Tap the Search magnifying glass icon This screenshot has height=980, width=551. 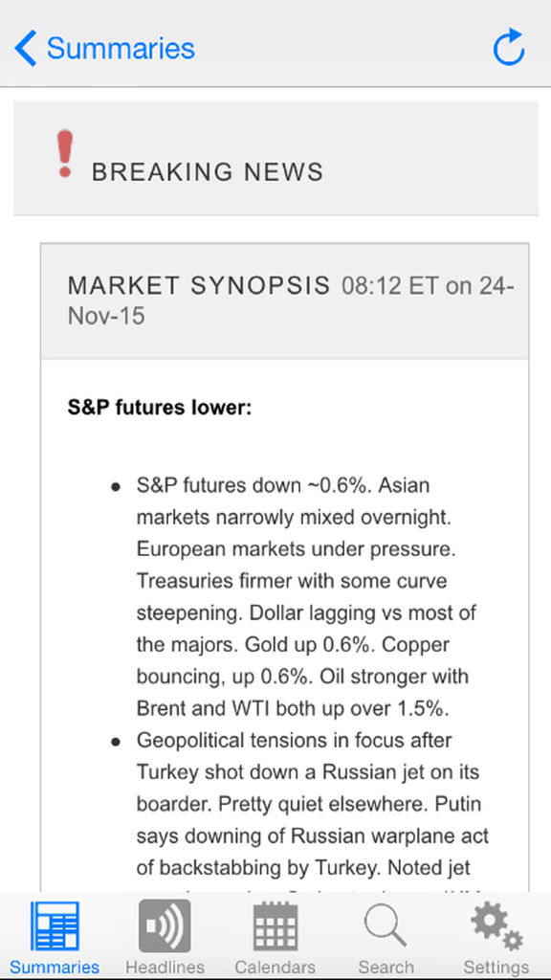pos(386,925)
